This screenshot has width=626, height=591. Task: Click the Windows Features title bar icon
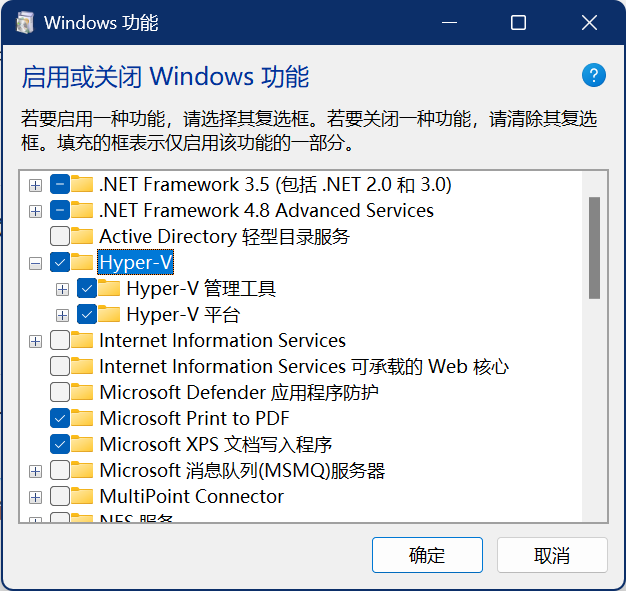(x=25, y=23)
